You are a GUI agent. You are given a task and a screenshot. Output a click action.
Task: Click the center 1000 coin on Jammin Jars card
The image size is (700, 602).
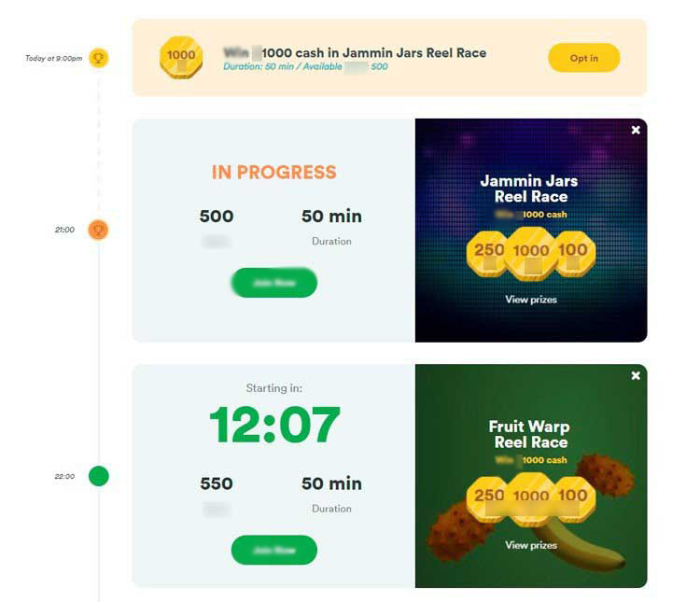coord(531,252)
